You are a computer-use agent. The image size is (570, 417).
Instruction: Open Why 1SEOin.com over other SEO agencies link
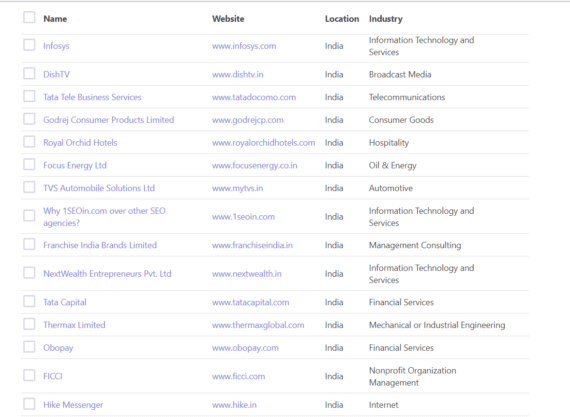[x=104, y=217]
